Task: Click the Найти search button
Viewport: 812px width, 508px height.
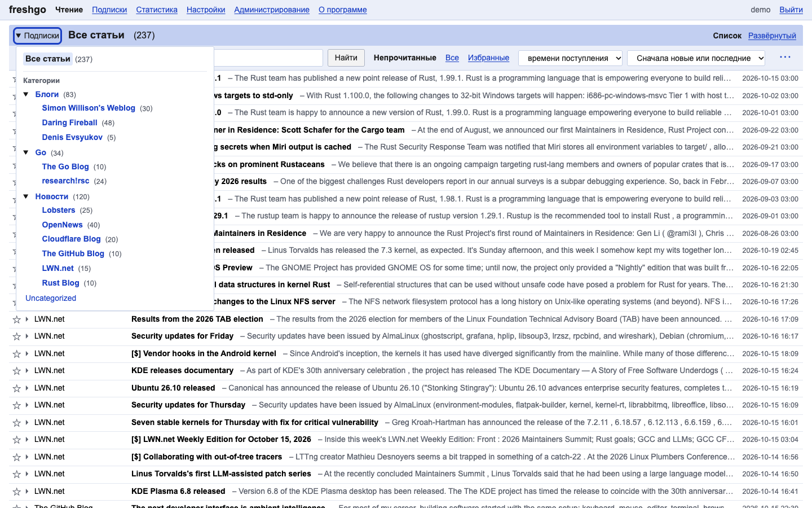Action: (x=346, y=58)
